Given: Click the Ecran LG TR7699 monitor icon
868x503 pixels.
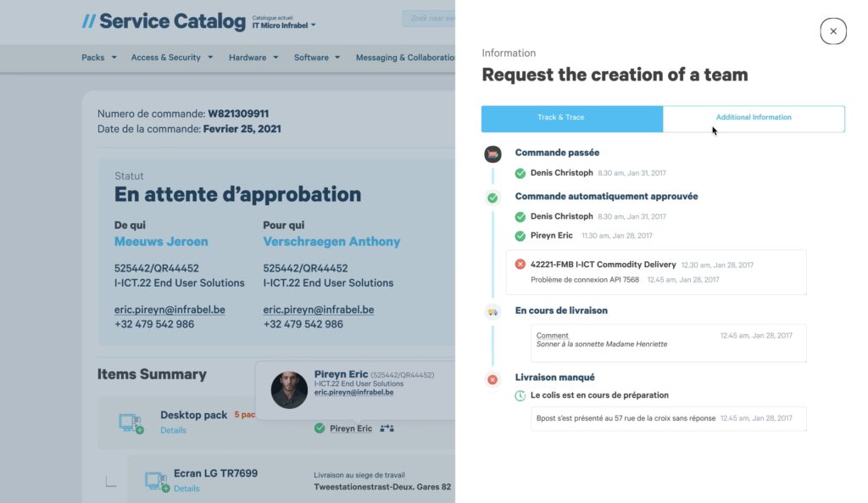Looking at the screenshot, I should click(157, 481).
